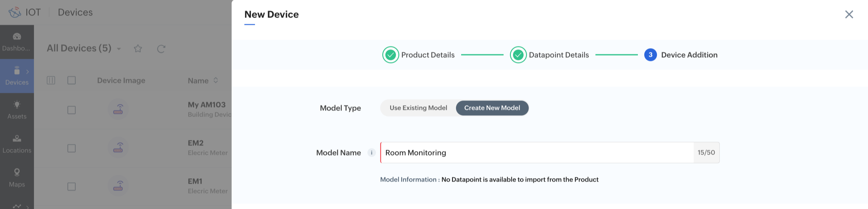Image resolution: width=868 pixels, height=209 pixels.
Task: Select the Create New Model option
Action: [492, 108]
